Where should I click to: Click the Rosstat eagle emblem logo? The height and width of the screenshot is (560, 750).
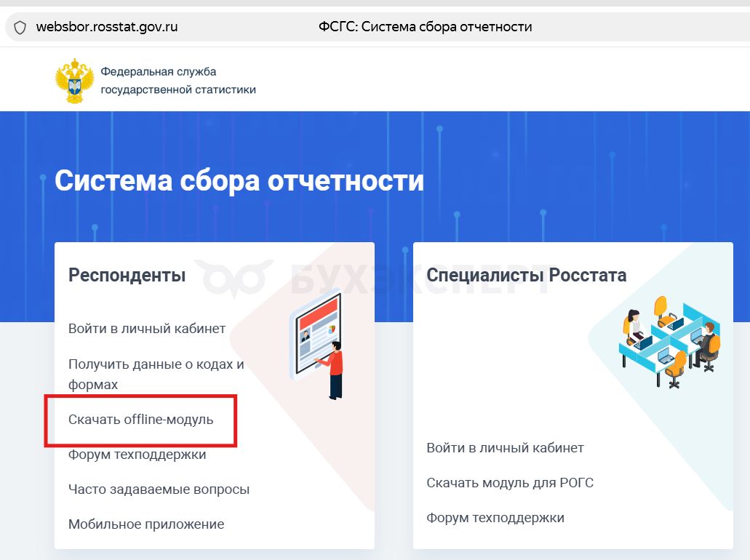75,80
